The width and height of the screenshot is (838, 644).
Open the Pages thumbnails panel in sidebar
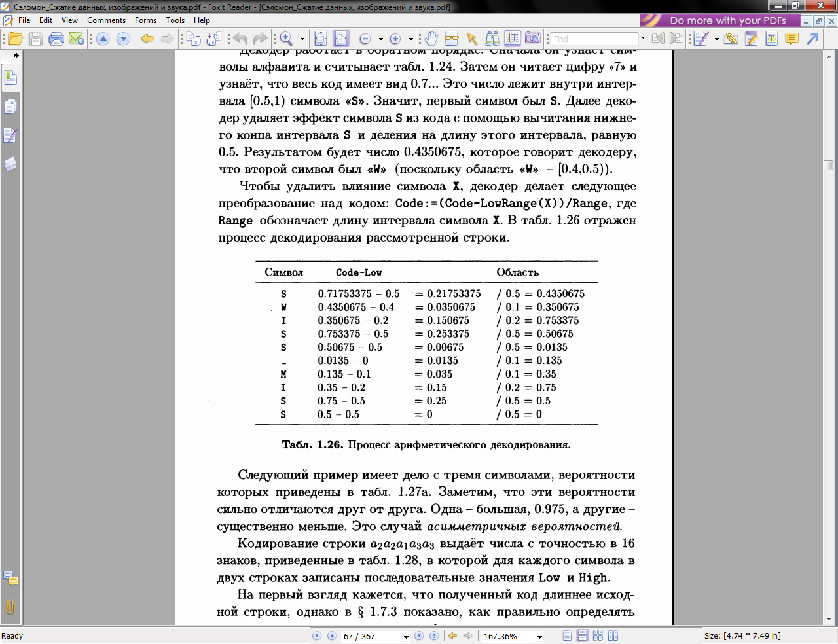(x=10, y=106)
